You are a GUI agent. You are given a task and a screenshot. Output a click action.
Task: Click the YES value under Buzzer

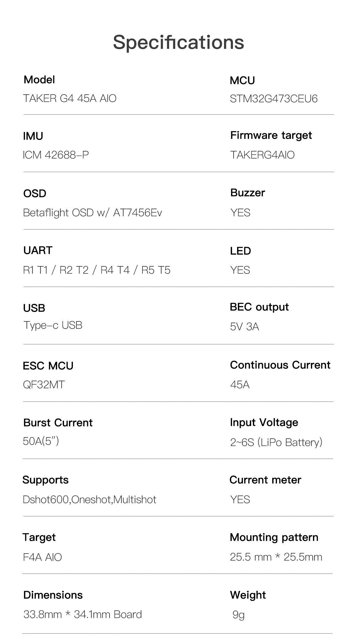pos(240,212)
